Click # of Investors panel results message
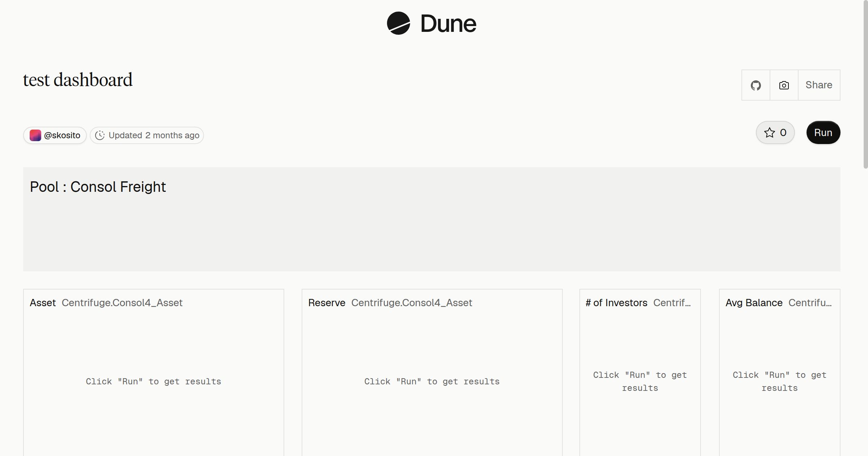 [x=640, y=381]
